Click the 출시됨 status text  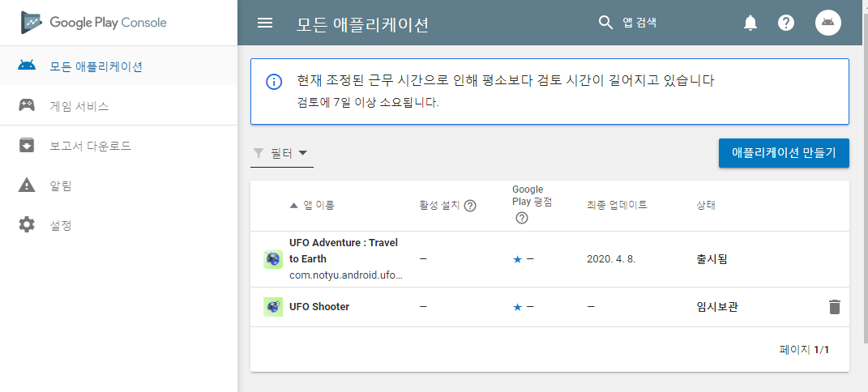point(712,258)
